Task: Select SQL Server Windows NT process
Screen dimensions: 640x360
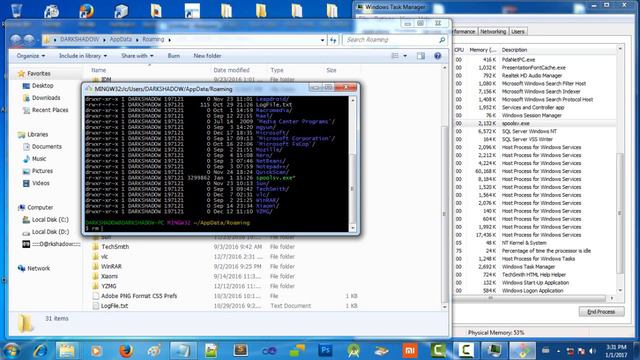Action: point(535,131)
